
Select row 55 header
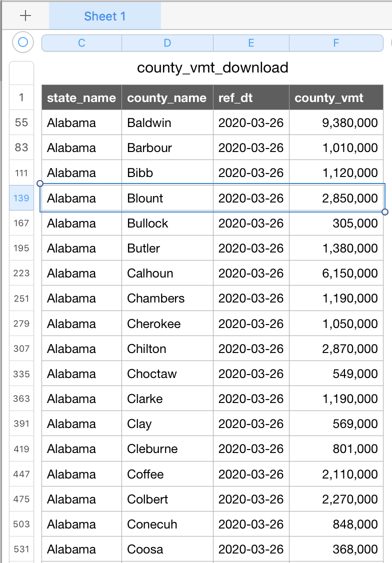[x=21, y=122]
